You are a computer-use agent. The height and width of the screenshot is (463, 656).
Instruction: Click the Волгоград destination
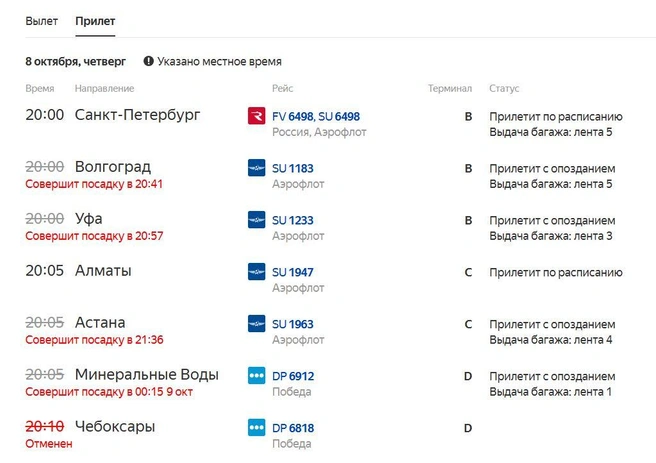[113, 166]
